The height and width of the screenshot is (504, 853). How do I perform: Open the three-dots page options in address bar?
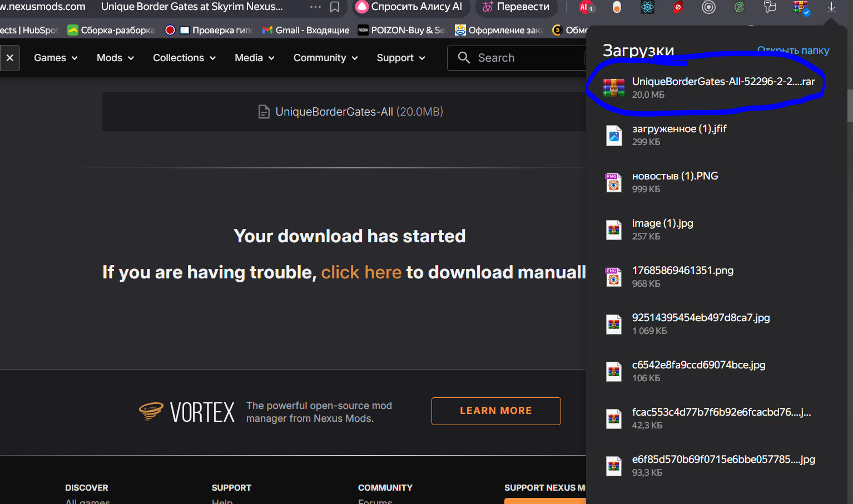(315, 7)
